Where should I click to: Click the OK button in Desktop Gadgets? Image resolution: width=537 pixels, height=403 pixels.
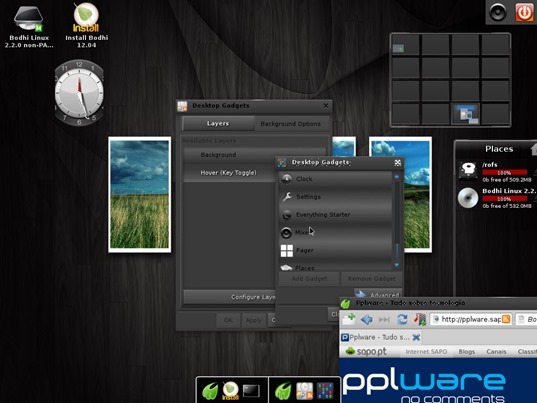(228, 320)
